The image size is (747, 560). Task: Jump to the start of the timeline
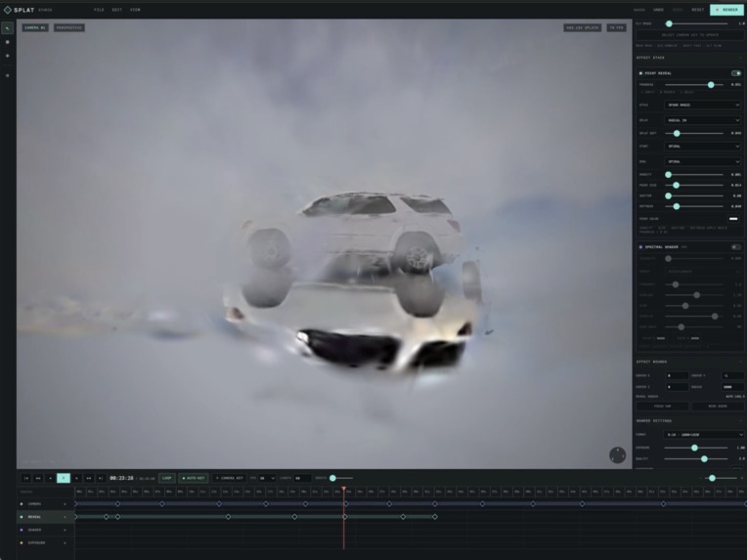26,478
